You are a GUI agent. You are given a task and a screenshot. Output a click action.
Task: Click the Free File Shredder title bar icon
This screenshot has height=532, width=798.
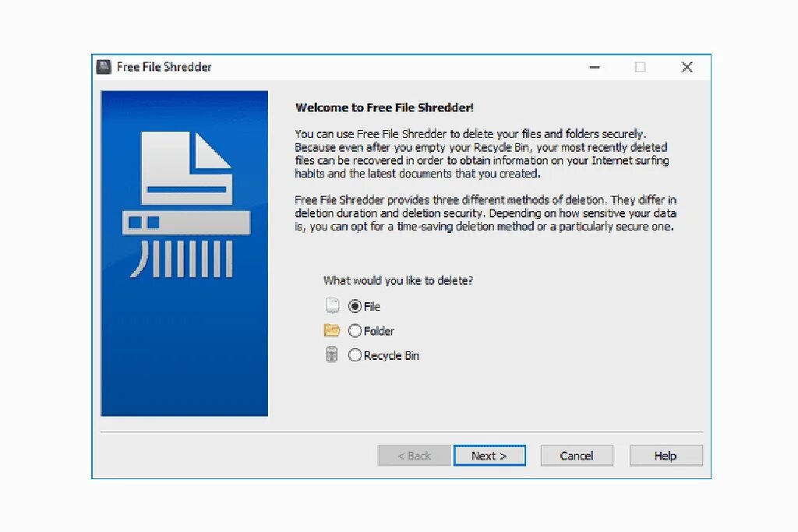coord(104,67)
